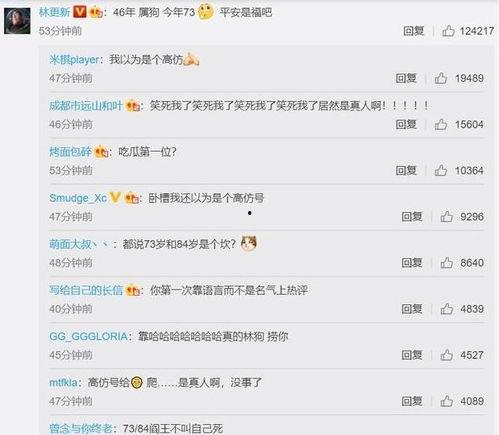Reply to 成都市远山和叶's comment

406,124
